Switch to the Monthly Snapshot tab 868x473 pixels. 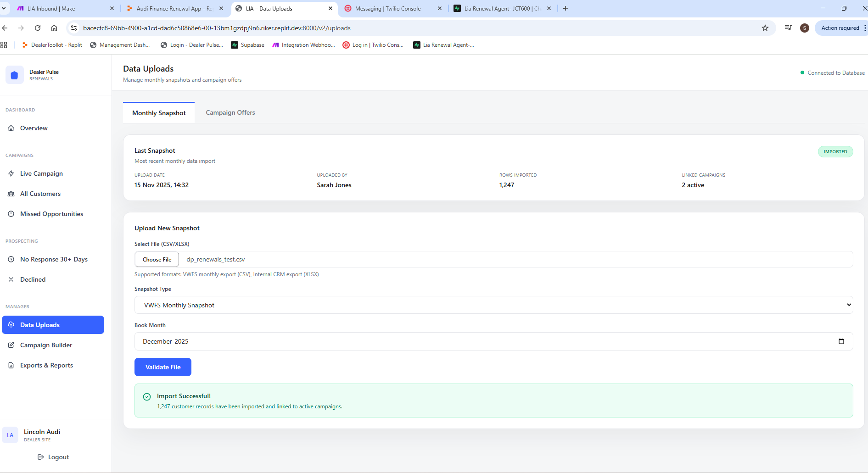(159, 113)
